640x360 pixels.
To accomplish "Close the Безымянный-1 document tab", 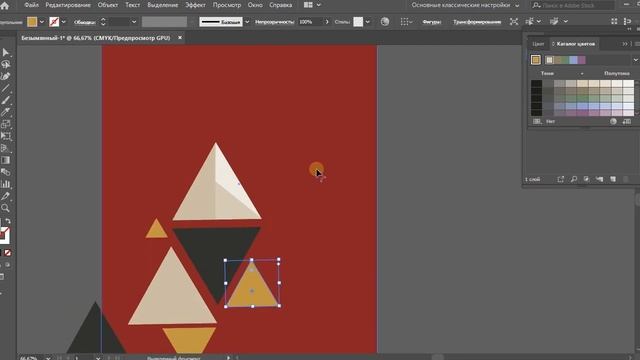I will click(180, 38).
